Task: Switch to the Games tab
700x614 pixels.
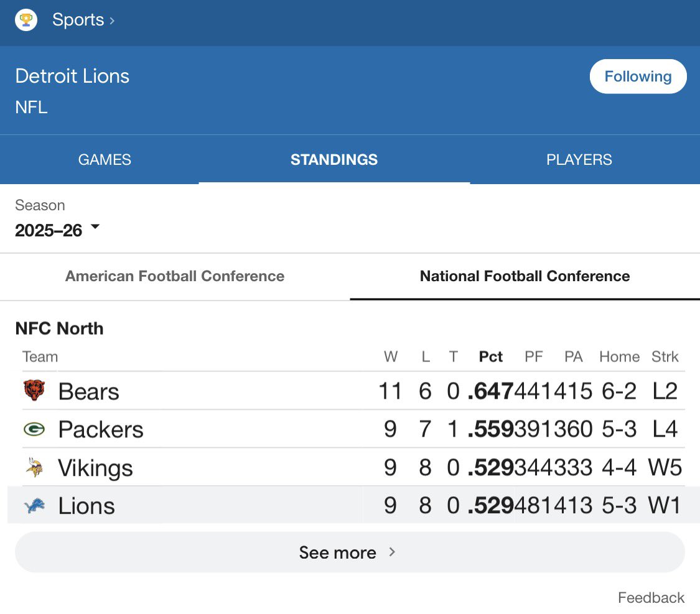Action: [x=105, y=159]
